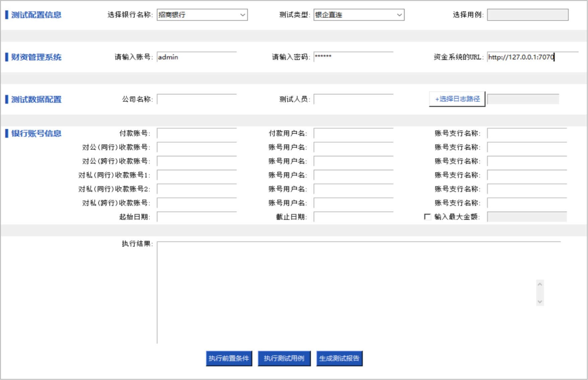Click the 执行前置条件 button

(229, 358)
